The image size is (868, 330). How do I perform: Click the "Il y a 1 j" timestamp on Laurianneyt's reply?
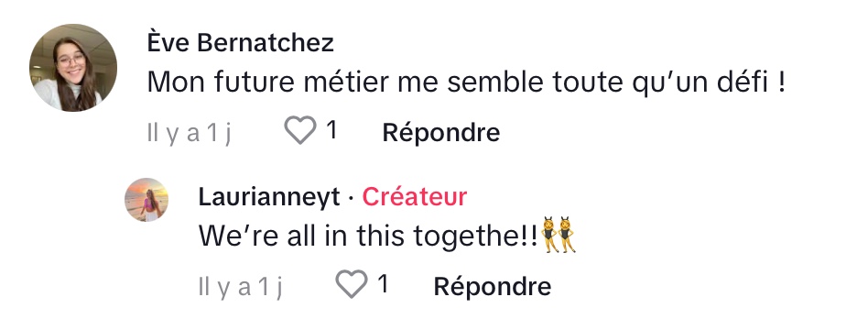[x=240, y=287]
